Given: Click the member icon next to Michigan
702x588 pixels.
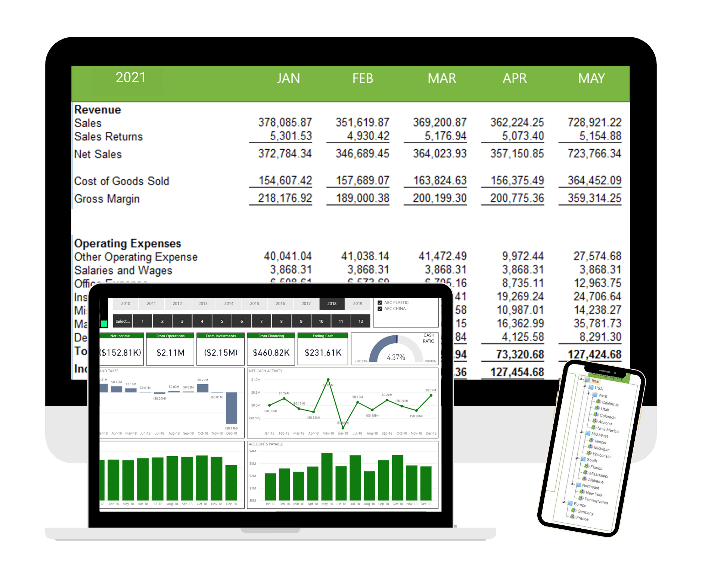Looking at the screenshot, I should tap(590, 447).
